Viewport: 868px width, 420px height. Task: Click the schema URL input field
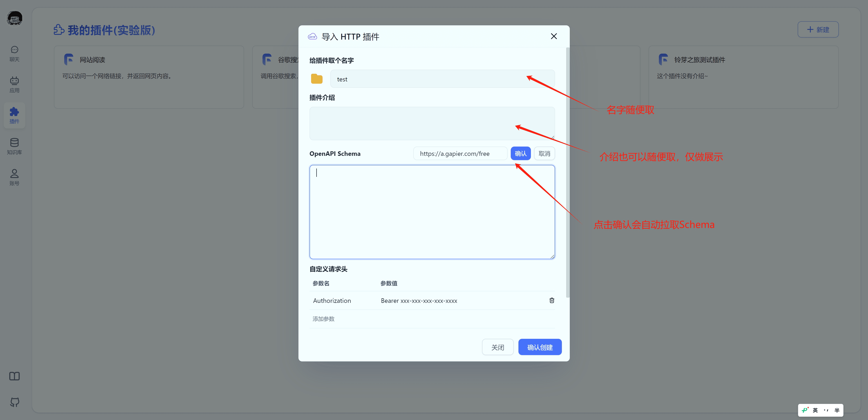point(460,153)
